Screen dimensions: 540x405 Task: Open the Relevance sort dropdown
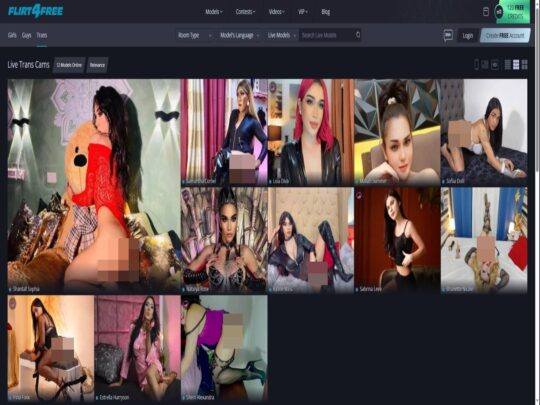point(97,65)
